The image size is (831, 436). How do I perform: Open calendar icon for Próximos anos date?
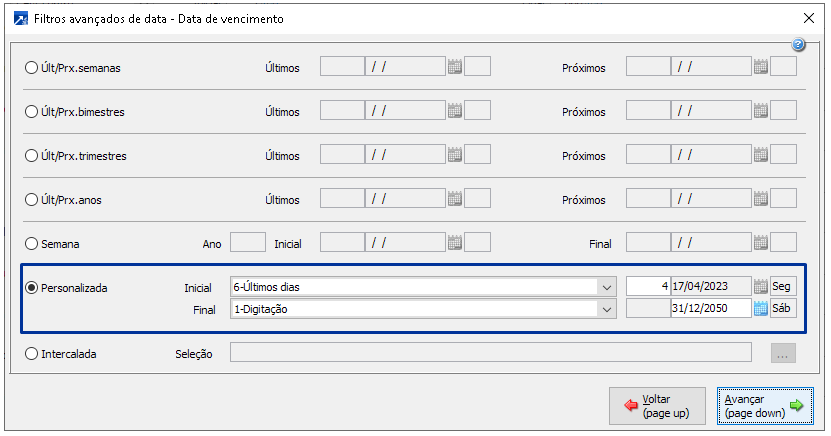[x=761, y=199]
